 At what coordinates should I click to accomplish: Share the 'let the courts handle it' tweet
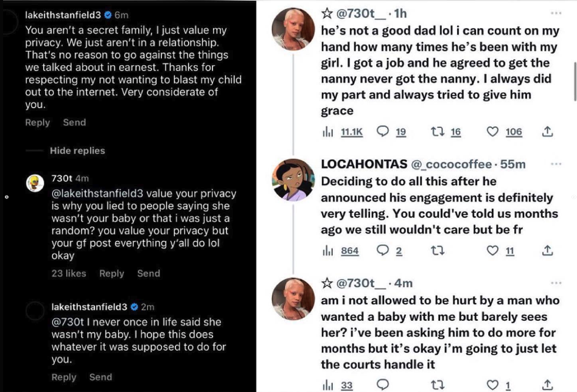[x=548, y=385]
